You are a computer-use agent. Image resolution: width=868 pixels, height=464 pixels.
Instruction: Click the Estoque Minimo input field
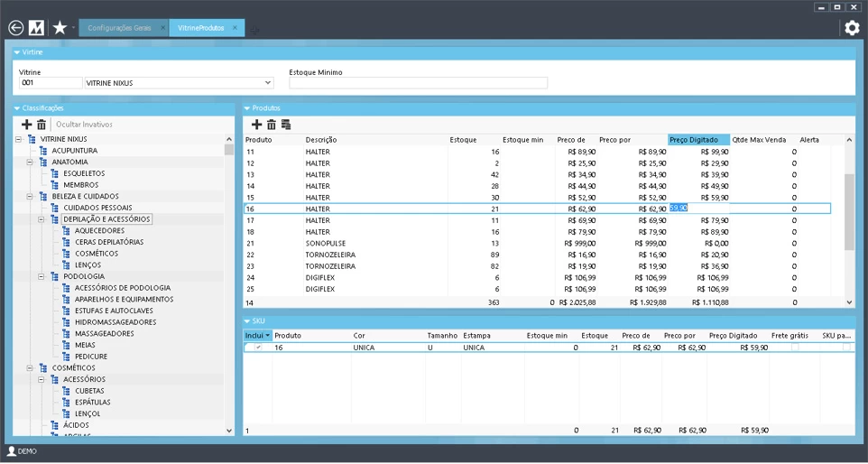click(x=418, y=83)
